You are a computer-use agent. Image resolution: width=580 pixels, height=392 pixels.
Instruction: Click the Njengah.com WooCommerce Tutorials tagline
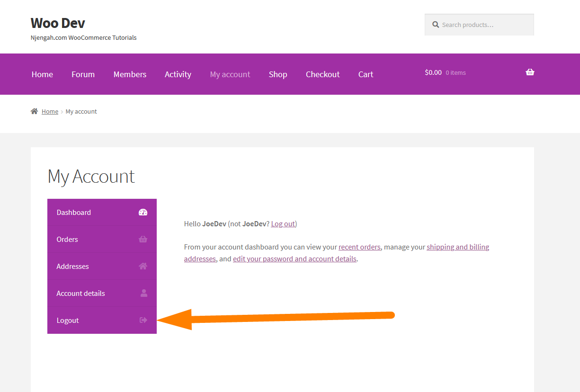coord(83,37)
